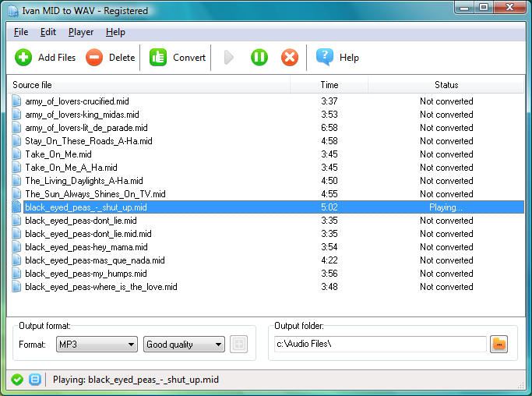Minimize the Ivan MID to WAV window
The height and width of the screenshot is (396, 532).
click(464, 8)
